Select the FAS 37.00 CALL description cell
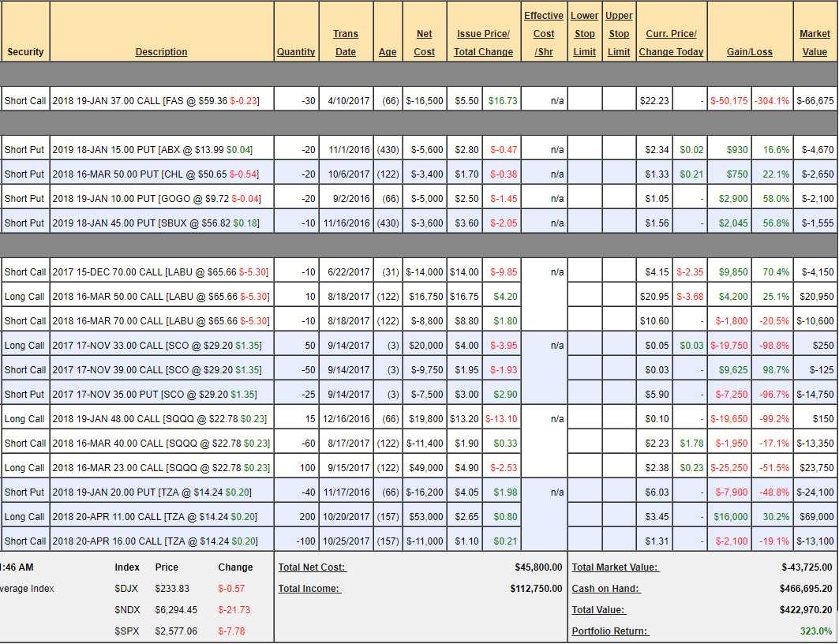The height and width of the screenshot is (644, 839). coord(162,101)
